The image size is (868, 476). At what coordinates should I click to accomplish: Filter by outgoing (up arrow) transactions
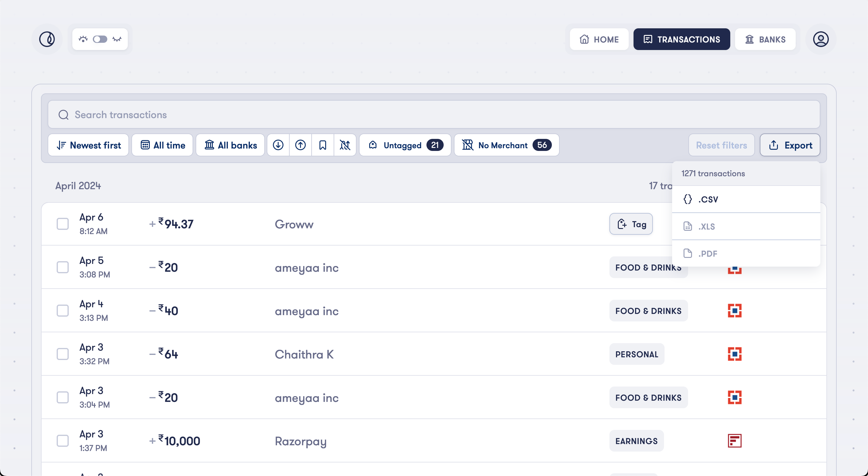(300, 145)
